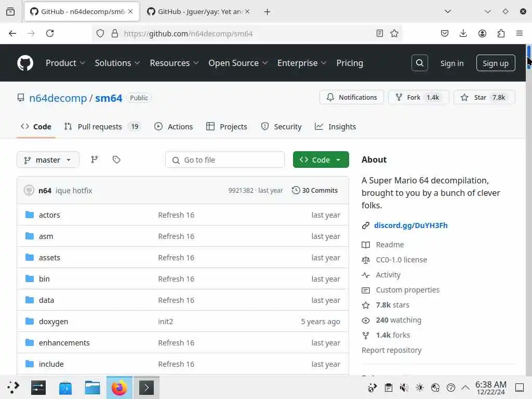Expand the Resources dropdown

(x=174, y=63)
